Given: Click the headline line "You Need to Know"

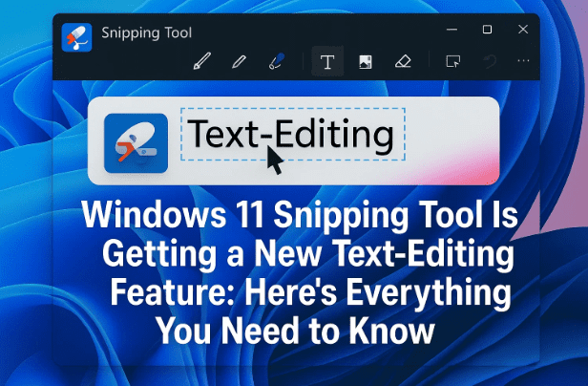Looking at the screenshot, I should 296,332.
